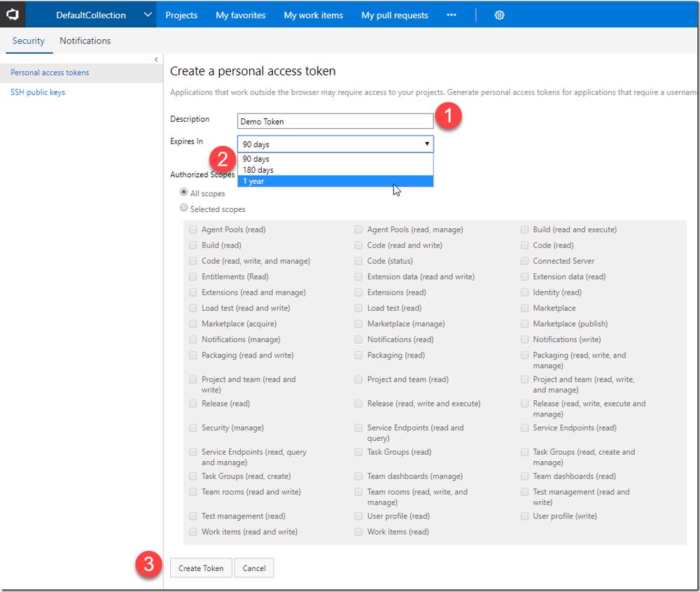Go to Projects in the top bar
The image size is (700, 592).
[x=181, y=15]
